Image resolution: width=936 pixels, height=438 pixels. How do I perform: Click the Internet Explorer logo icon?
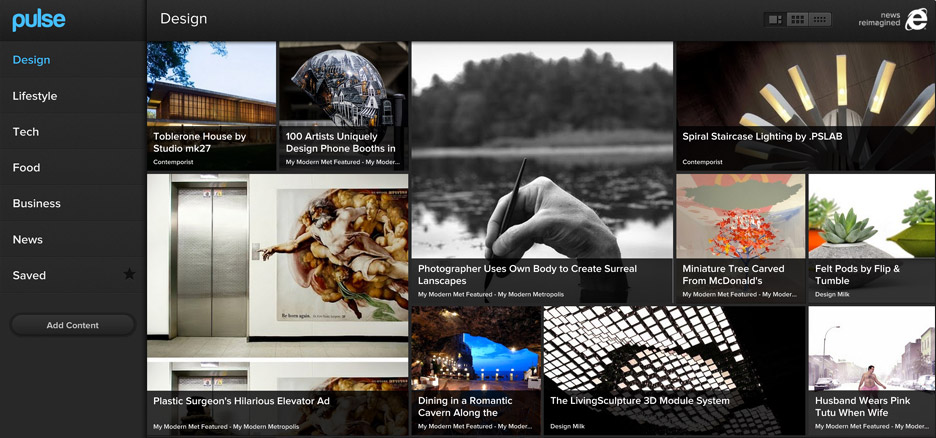pos(915,21)
